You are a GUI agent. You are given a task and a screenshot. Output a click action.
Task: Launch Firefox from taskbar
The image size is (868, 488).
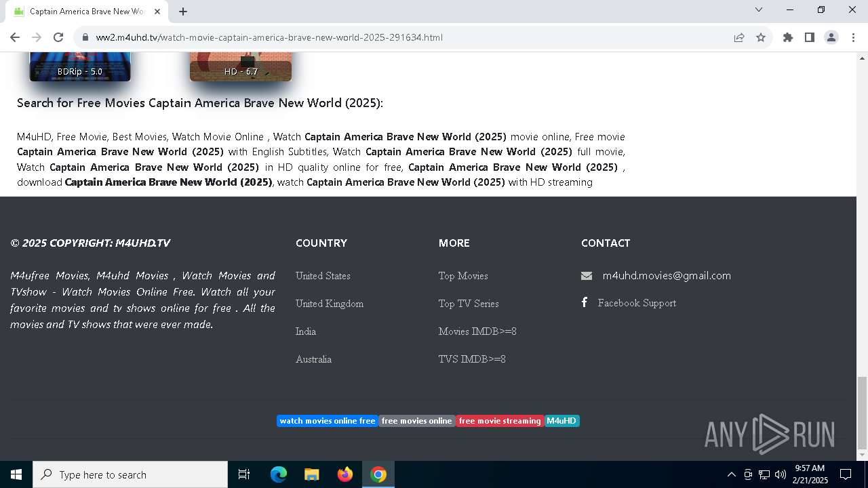point(345,474)
